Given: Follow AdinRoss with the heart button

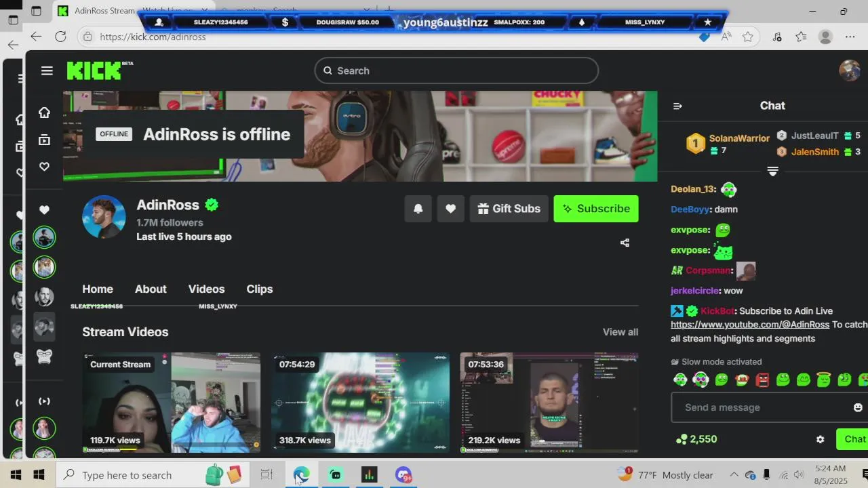Looking at the screenshot, I should coord(450,209).
